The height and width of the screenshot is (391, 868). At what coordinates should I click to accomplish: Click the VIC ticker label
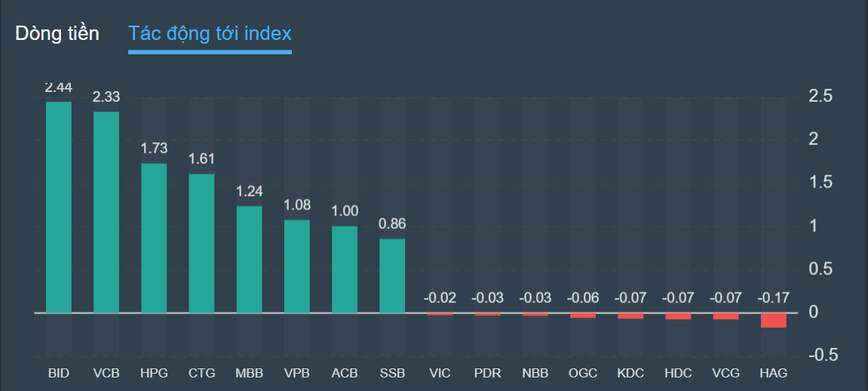tap(440, 373)
